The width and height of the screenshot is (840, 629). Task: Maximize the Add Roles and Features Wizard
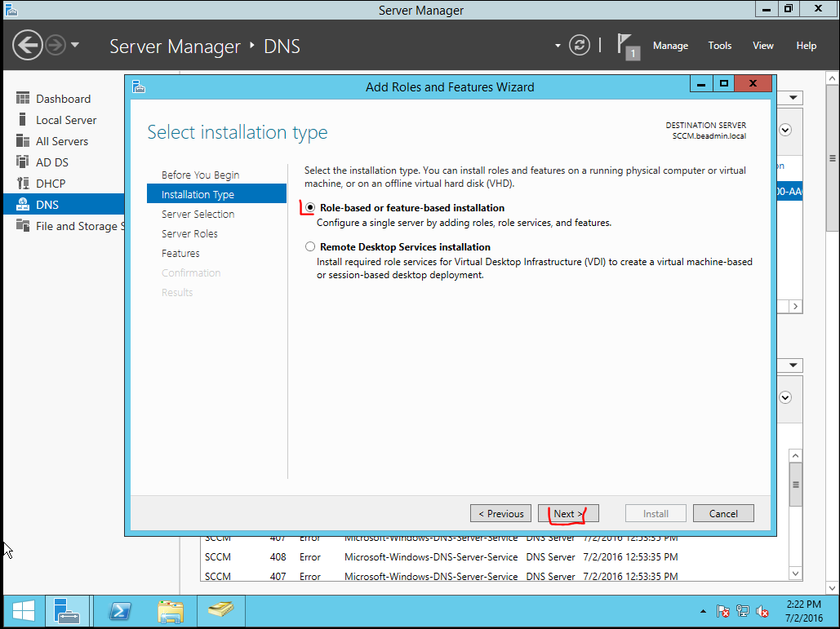click(724, 83)
